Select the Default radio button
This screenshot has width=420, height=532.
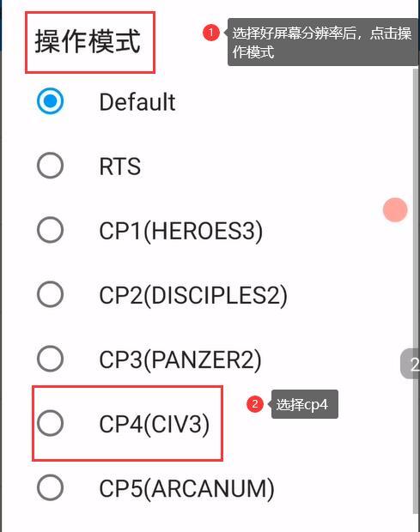(51, 101)
